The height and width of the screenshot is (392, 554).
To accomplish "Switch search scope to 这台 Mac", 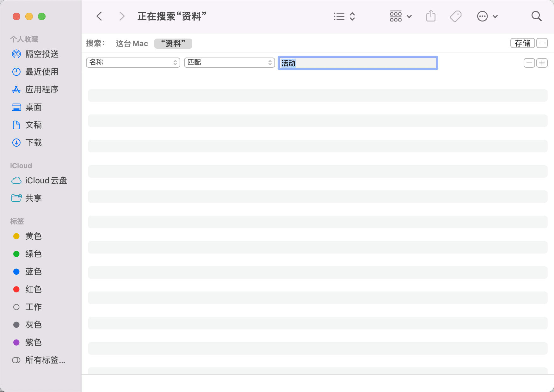I will point(132,43).
